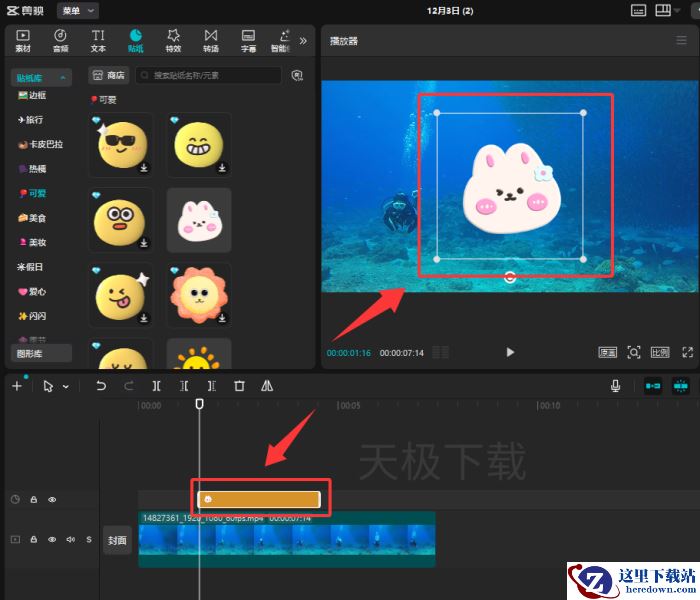Click the image search icon beside search box

coord(297,75)
